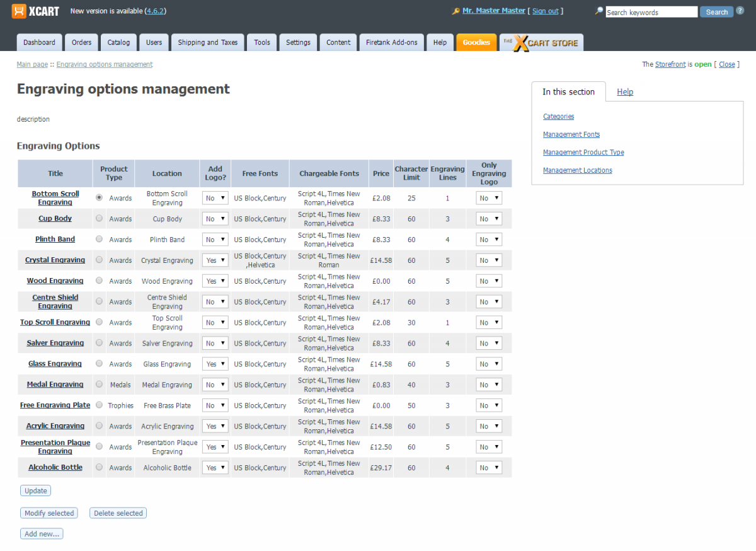Viewport: 756px width, 551px height.
Task: Open Only Engraving Logo dropdown for Plinth Band
Action: coord(488,240)
